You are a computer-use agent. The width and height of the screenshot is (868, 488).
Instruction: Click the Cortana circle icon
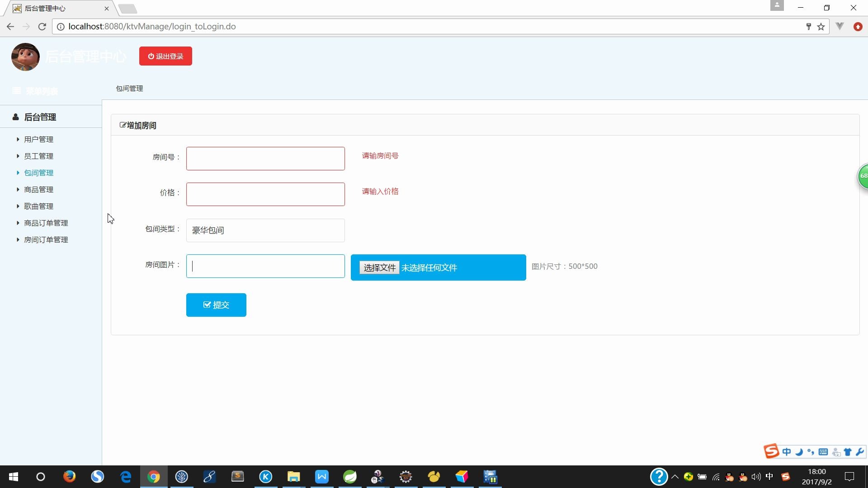point(41,477)
